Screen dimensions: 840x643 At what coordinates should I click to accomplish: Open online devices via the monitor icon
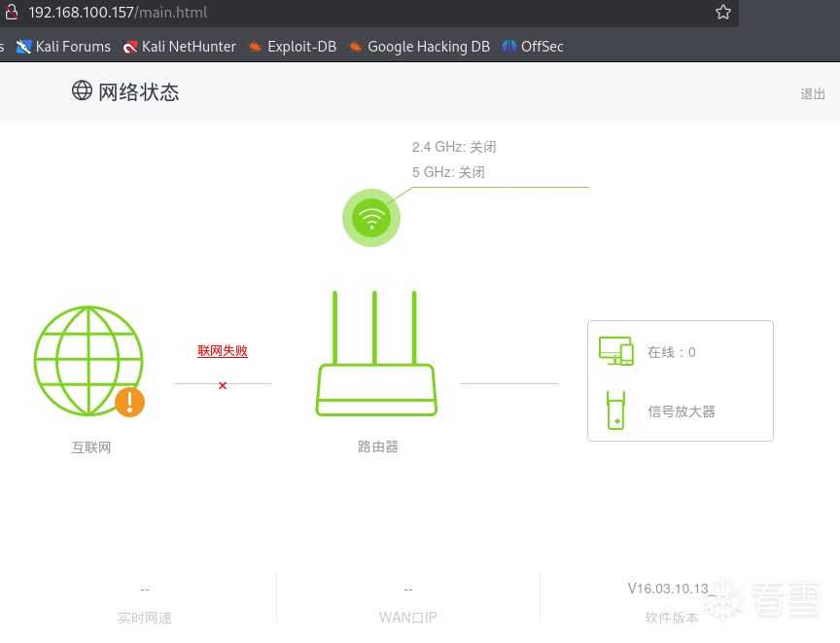615,350
